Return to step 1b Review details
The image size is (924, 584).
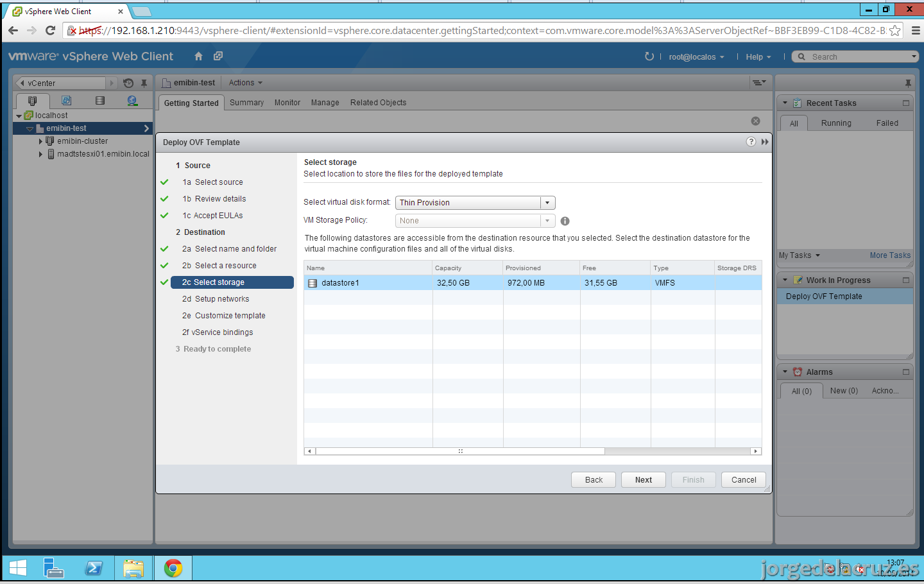pos(214,199)
